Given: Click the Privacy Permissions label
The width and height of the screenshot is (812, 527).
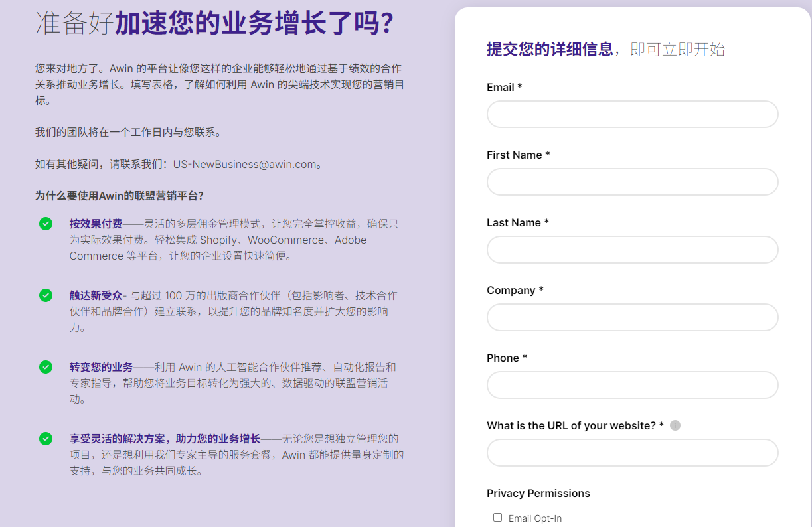Looking at the screenshot, I should click(x=538, y=493).
